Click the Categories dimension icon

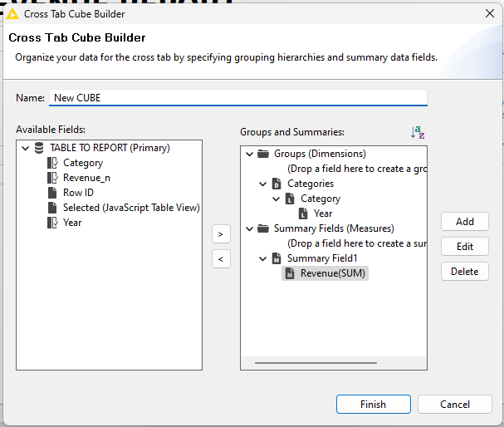276,184
